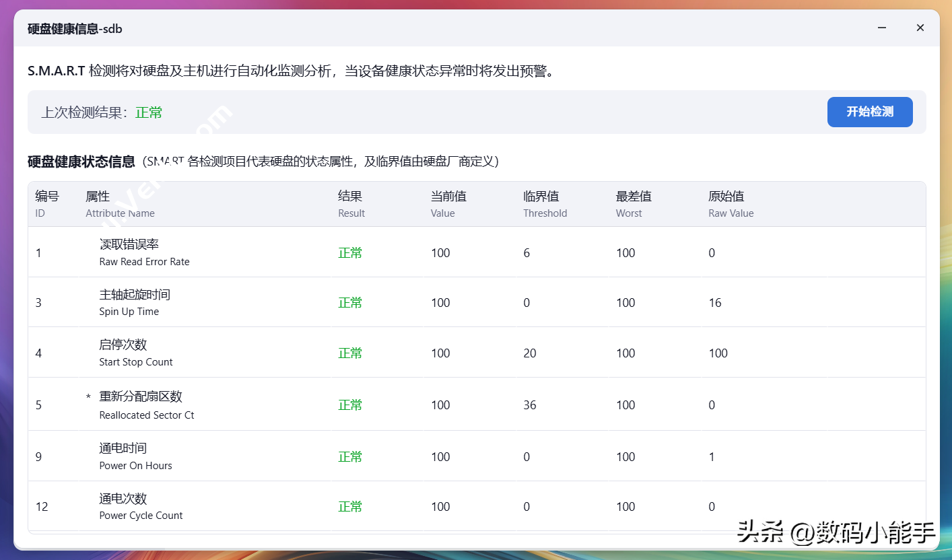Click the 编号 ID column header
The image size is (952, 560).
point(47,204)
